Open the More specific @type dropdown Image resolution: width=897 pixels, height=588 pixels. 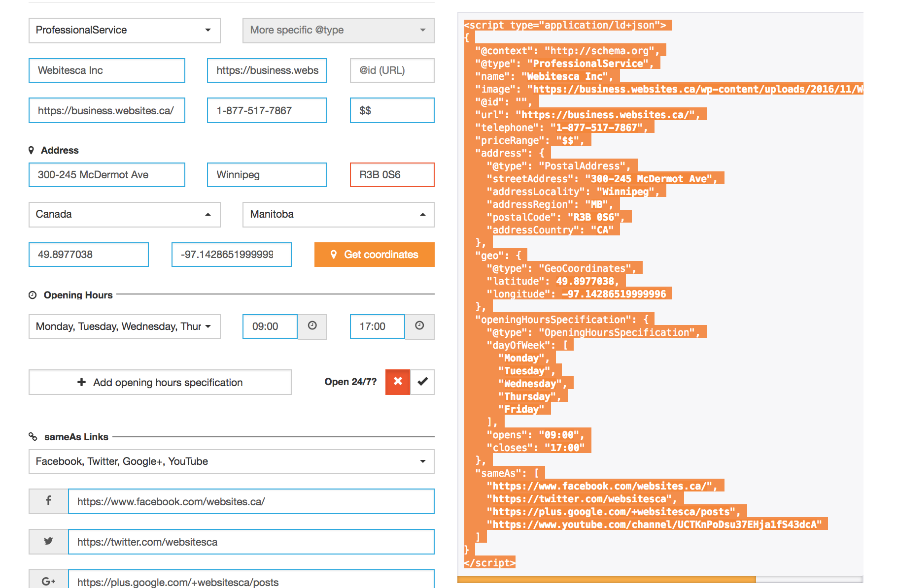click(x=338, y=30)
